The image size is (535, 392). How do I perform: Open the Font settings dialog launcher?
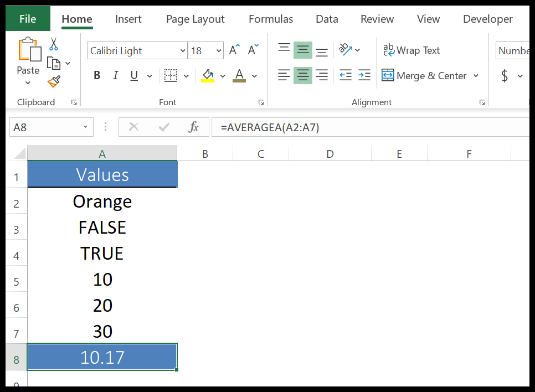pyautogui.click(x=261, y=102)
